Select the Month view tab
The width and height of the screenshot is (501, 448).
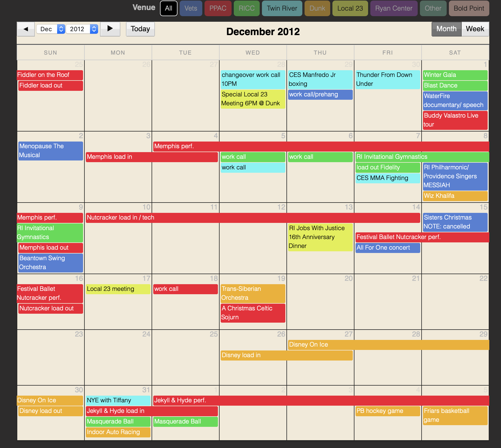(446, 29)
